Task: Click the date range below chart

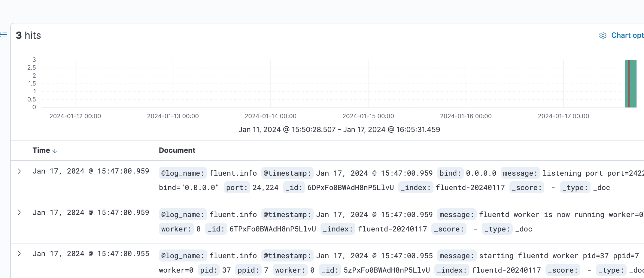Action: point(339,130)
